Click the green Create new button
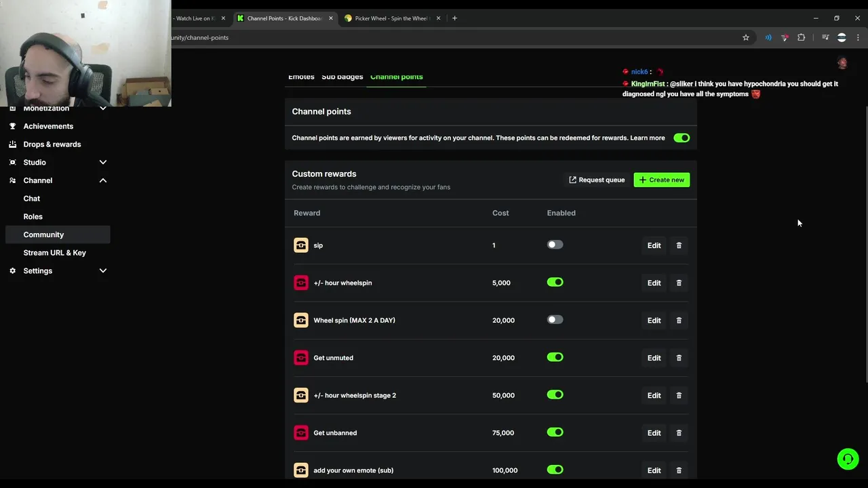The image size is (868, 488). (x=661, y=180)
